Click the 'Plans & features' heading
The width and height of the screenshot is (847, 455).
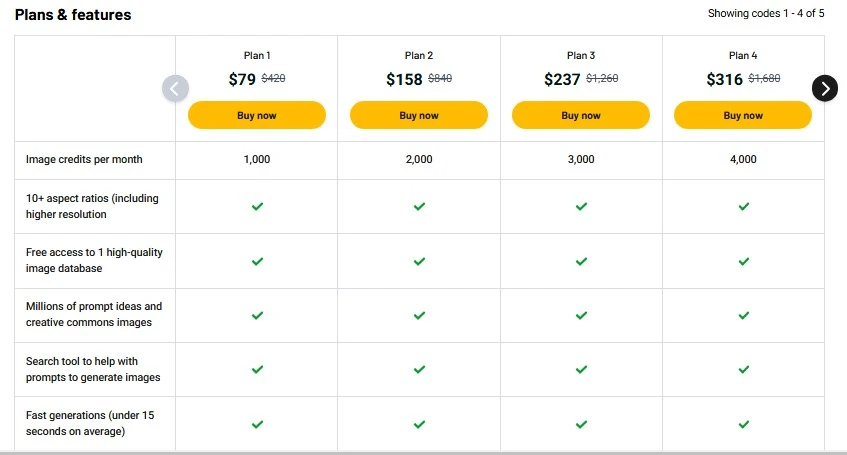pyautogui.click(x=73, y=15)
